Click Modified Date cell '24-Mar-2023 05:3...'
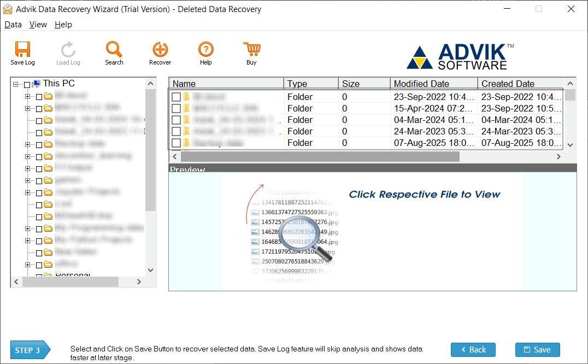 pyautogui.click(x=434, y=132)
